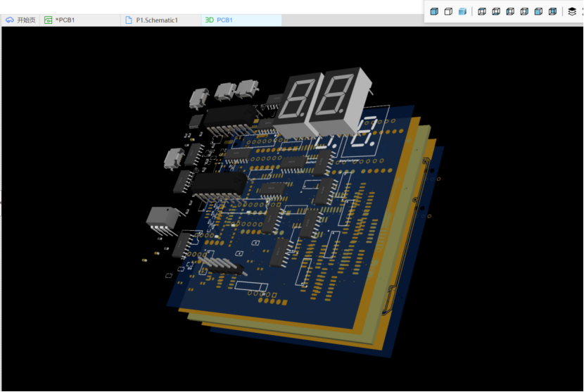Click the gray relay component at left
The height and width of the screenshot is (392, 584).
[x=163, y=220]
